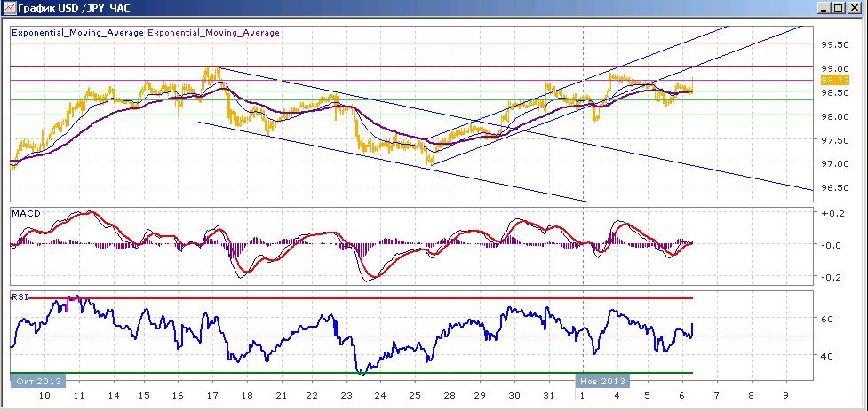This screenshot has height=411, width=868.
Task: Click the RSI 40 scale label
Action: click(x=827, y=356)
